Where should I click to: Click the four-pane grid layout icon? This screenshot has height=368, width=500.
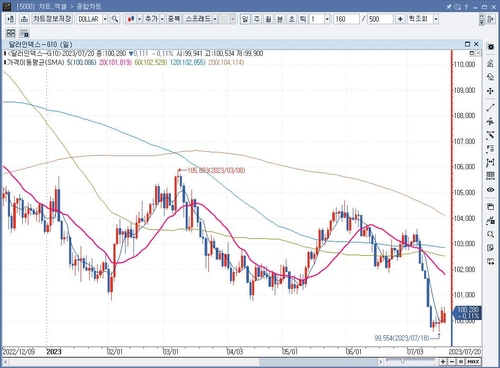(x=11, y=33)
